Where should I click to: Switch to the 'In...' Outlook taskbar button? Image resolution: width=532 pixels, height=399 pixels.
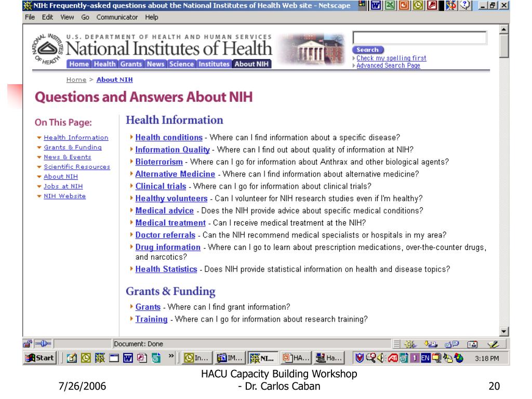point(198,358)
